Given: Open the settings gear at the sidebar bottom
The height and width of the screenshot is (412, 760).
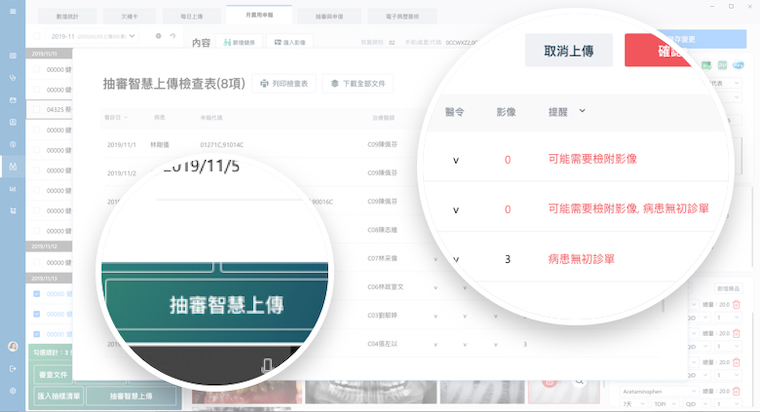Looking at the screenshot, I should (x=12, y=390).
